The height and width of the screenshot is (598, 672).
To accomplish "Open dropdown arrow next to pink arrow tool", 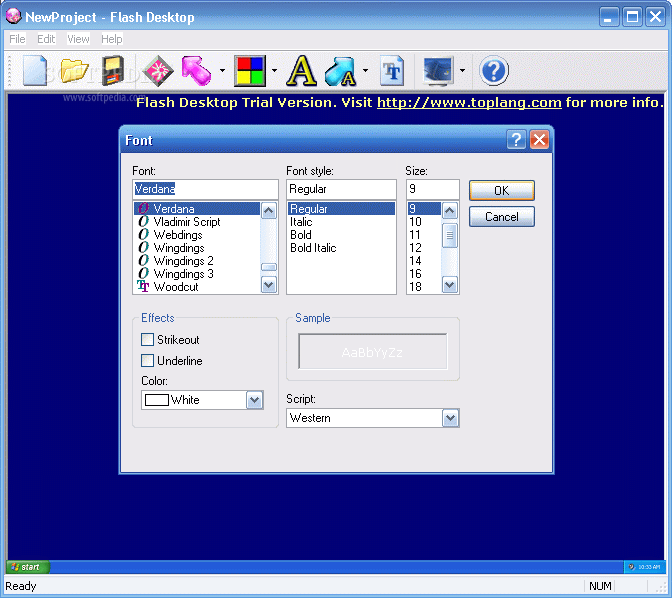I will (222, 70).
